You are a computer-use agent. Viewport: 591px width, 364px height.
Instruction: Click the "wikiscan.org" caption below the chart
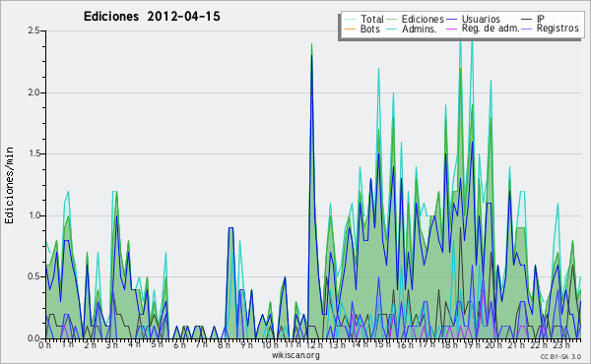click(x=295, y=355)
